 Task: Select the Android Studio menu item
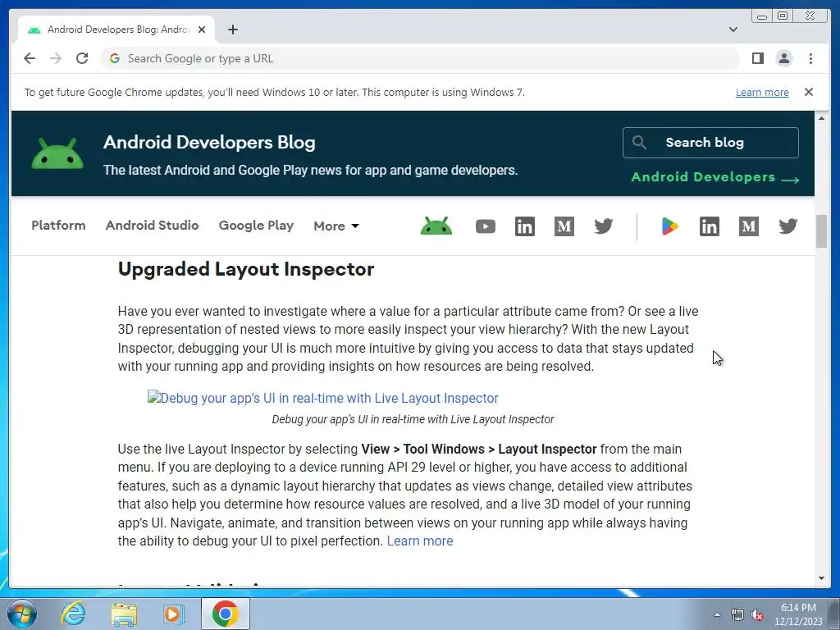152,225
